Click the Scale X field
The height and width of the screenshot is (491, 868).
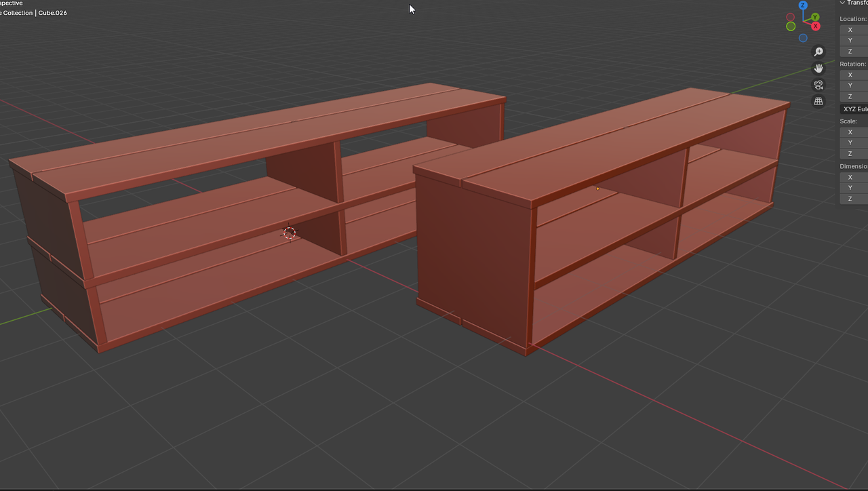[x=854, y=132]
